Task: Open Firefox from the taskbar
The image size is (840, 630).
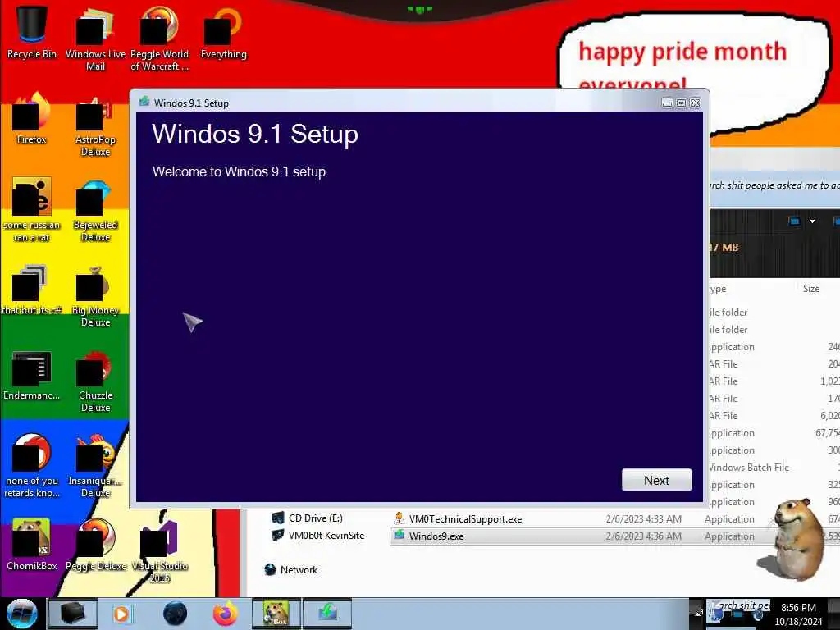Action: coord(225,614)
